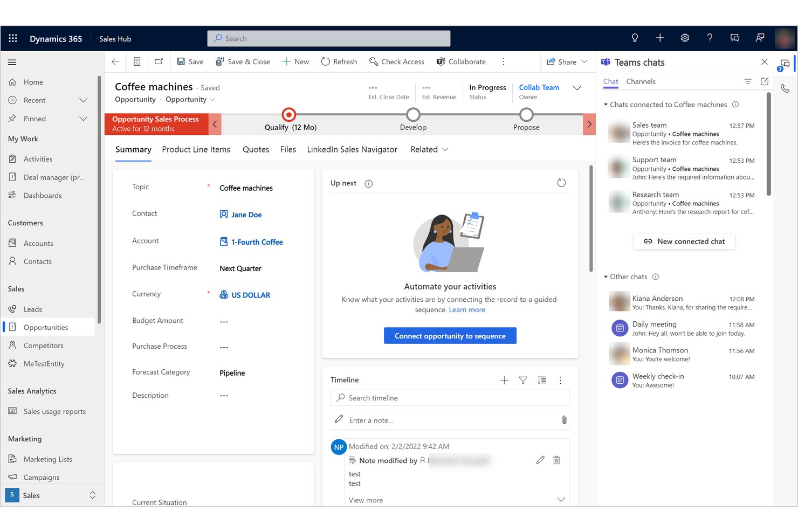Open the Sales team chat

(x=683, y=134)
